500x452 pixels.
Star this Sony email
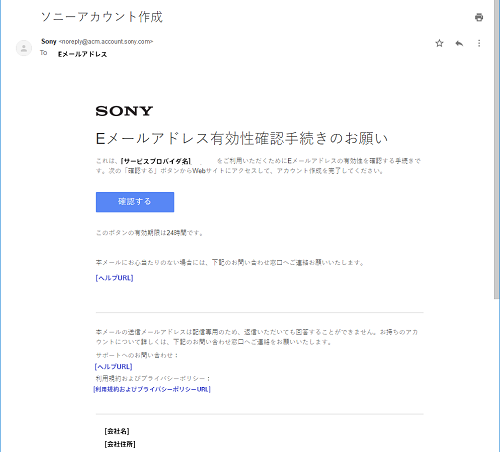439,43
